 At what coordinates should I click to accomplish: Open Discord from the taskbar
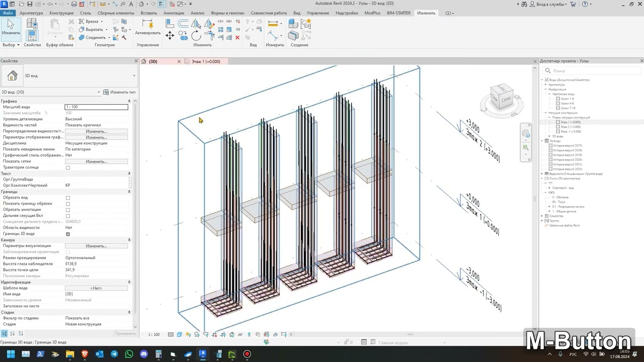coord(143,354)
